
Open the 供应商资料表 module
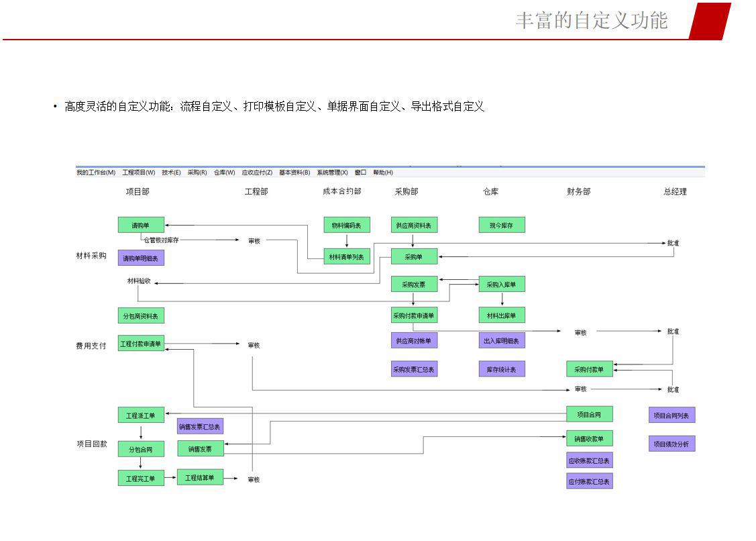(x=414, y=226)
